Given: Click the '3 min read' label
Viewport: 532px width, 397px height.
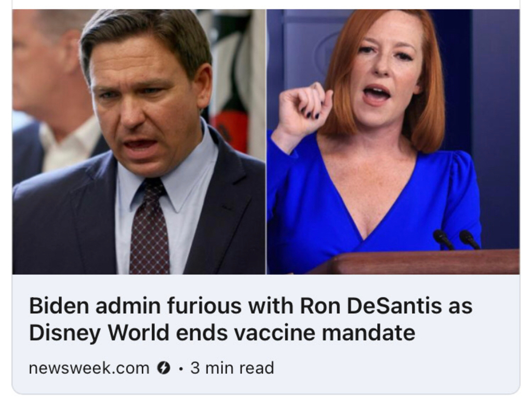Looking at the screenshot, I should (x=232, y=368).
